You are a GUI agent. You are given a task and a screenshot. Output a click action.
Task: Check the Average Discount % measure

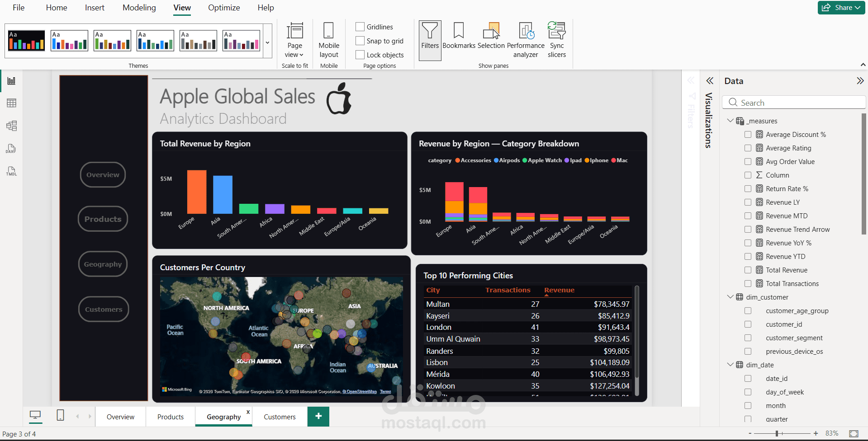pos(748,134)
